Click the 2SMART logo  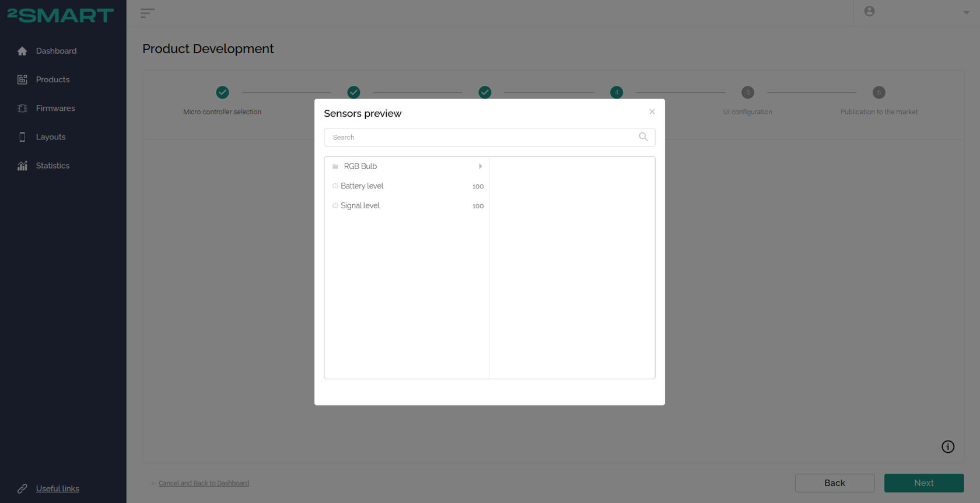(61, 15)
